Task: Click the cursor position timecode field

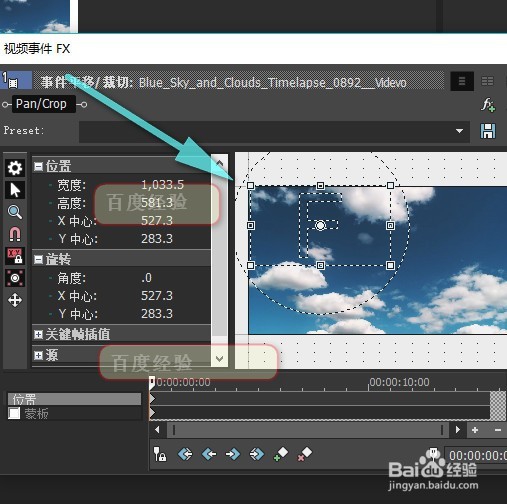Action: pyautogui.click(x=476, y=456)
